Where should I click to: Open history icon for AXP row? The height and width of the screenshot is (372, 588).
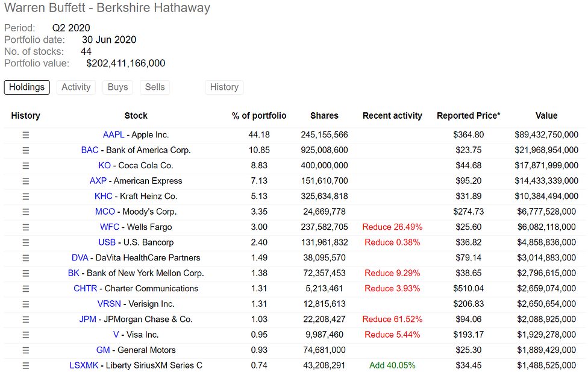[25, 181]
